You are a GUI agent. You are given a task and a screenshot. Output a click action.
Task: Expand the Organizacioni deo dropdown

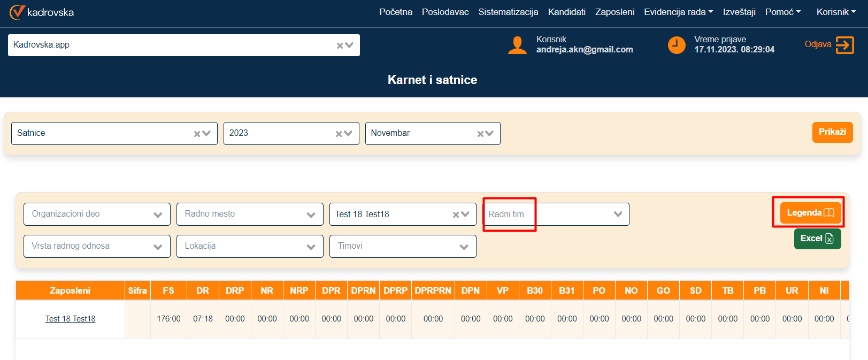point(158,215)
